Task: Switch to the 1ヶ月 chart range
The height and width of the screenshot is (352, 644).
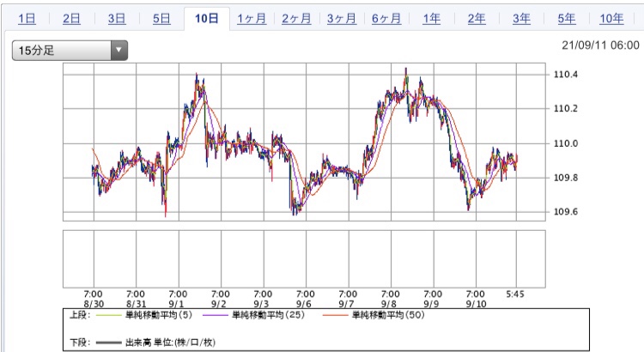Action: 252,19
